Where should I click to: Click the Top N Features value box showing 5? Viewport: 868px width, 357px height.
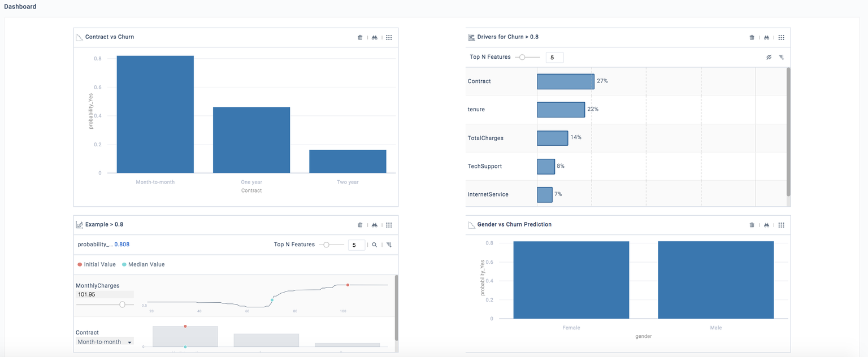click(x=554, y=57)
